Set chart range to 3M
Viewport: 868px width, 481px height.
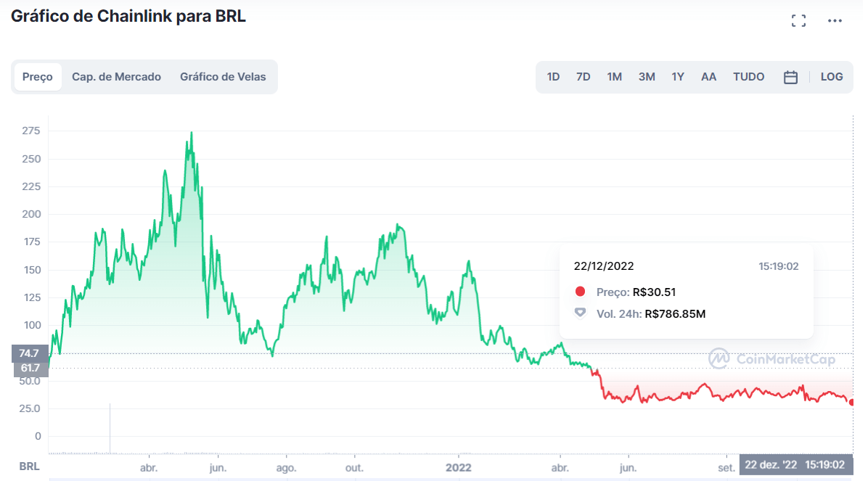pyautogui.click(x=647, y=77)
